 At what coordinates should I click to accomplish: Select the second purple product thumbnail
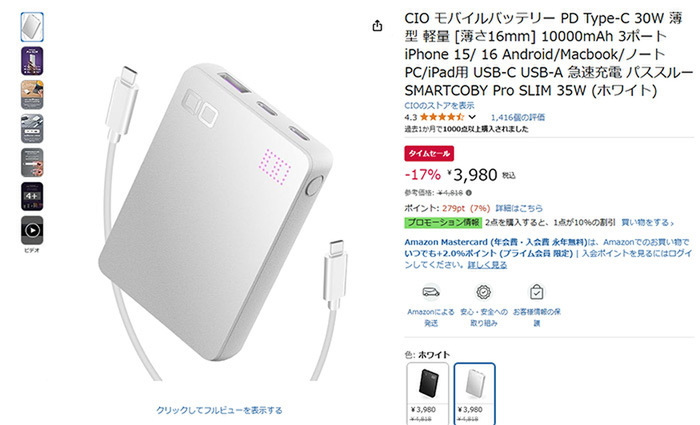(x=32, y=61)
